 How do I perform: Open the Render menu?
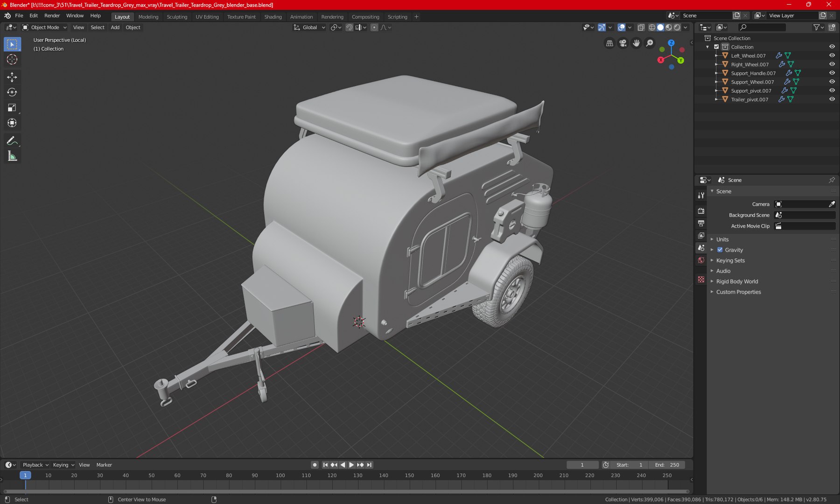[52, 16]
